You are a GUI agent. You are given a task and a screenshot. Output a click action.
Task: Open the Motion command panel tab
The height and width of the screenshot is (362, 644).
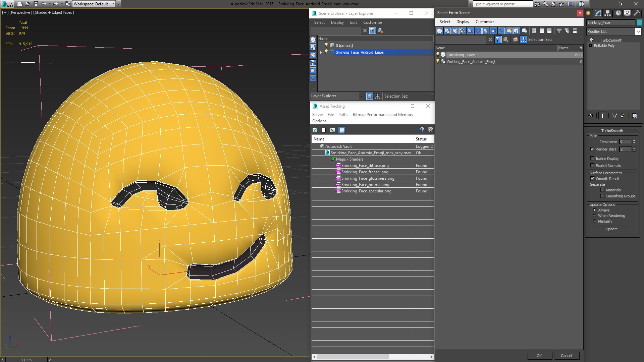pyautogui.click(x=618, y=13)
